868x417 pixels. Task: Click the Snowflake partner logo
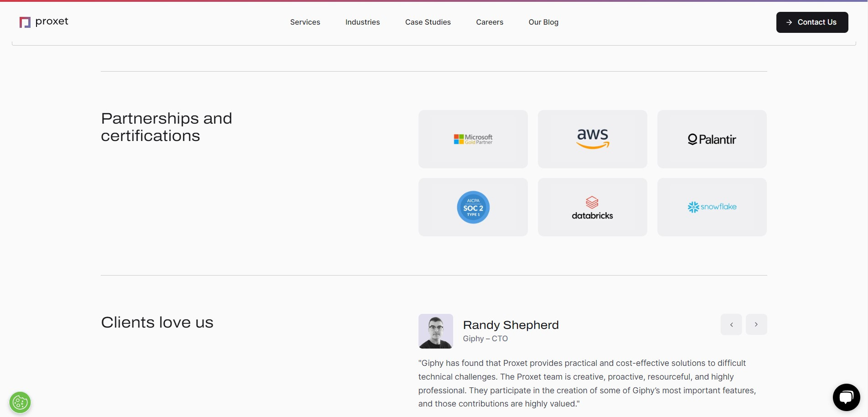712,207
